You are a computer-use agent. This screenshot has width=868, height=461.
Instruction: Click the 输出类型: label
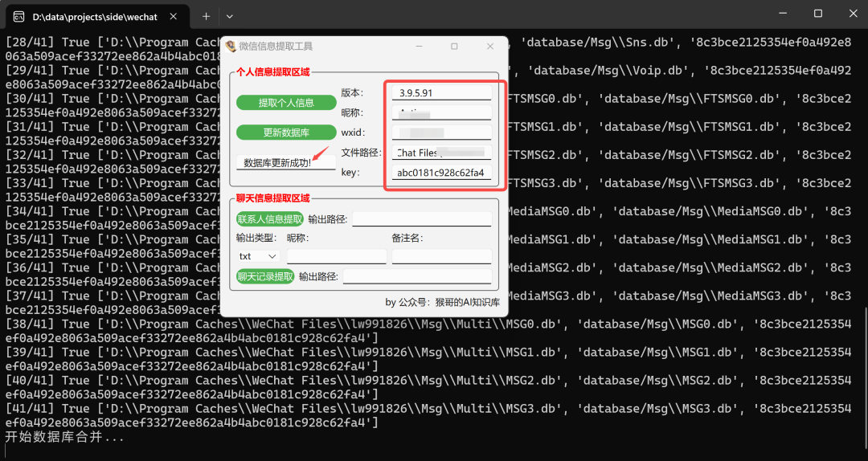(256, 238)
